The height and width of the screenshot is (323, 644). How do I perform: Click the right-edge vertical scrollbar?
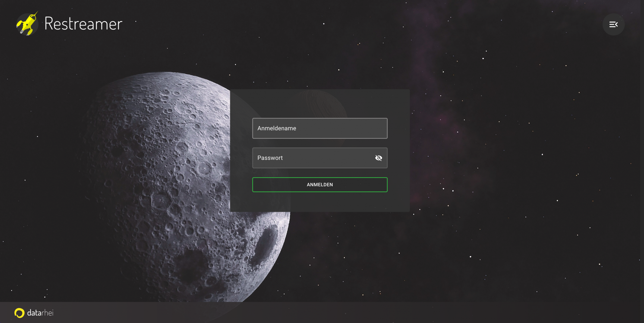(x=642, y=157)
